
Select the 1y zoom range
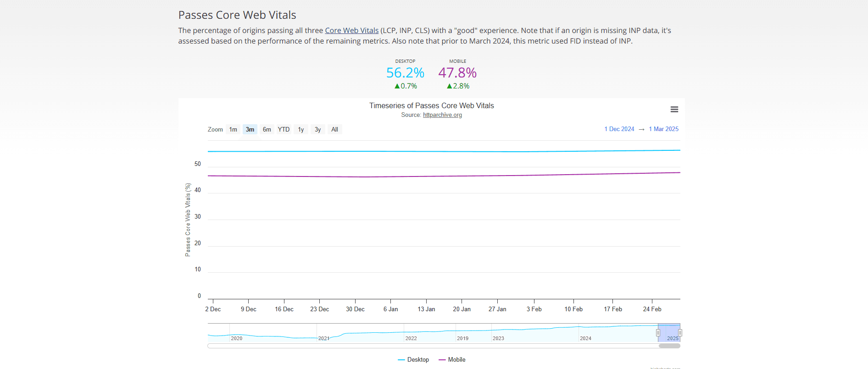(x=300, y=129)
